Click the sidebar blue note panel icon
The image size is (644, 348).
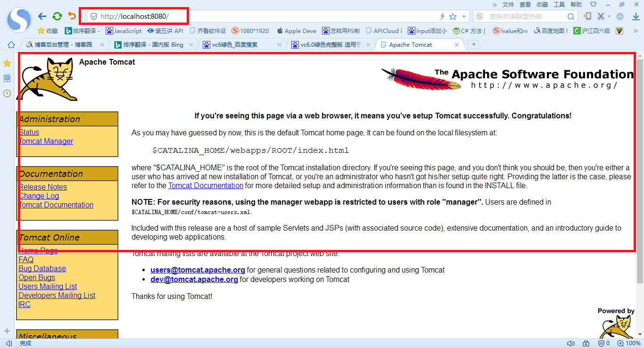tap(7, 78)
